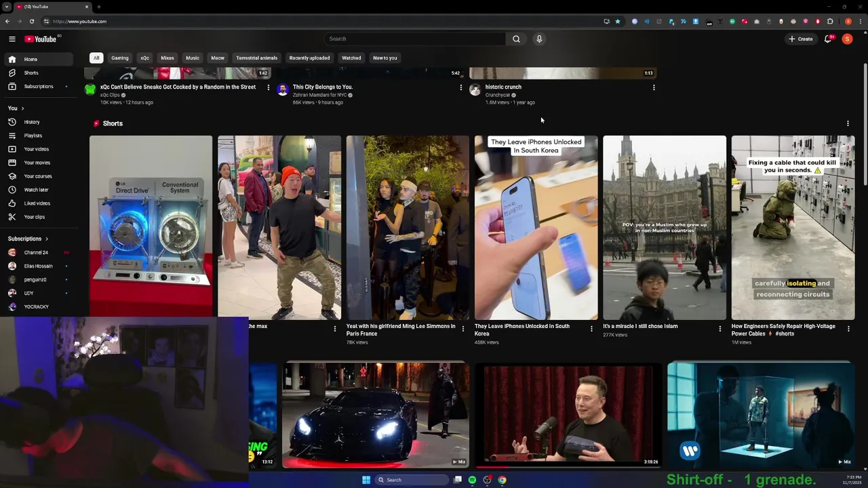The image size is (868, 488).
Task: Click the Create button
Action: pos(800,39)
